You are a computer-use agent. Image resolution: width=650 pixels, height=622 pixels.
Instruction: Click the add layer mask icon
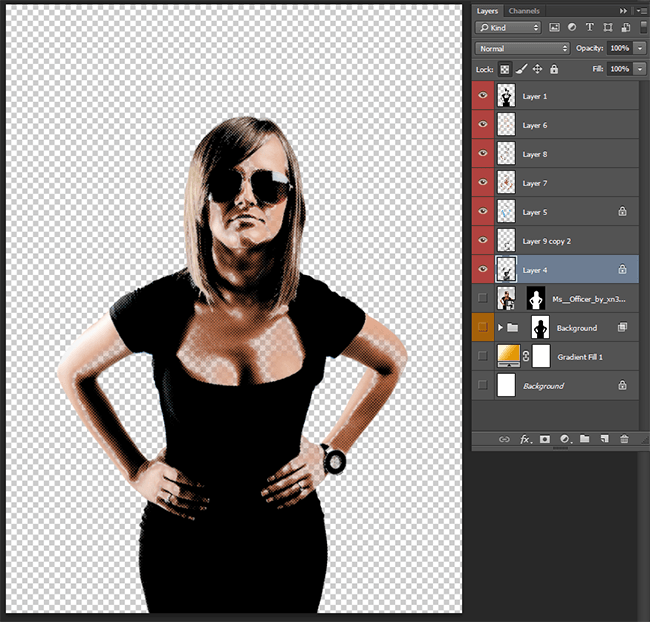[x=545, y=439]
